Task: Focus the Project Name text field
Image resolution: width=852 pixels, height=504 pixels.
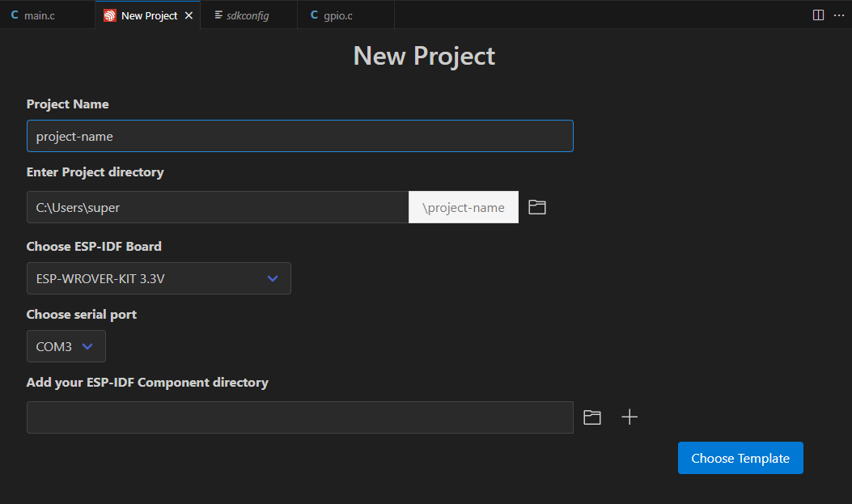Action: (300, 136)
